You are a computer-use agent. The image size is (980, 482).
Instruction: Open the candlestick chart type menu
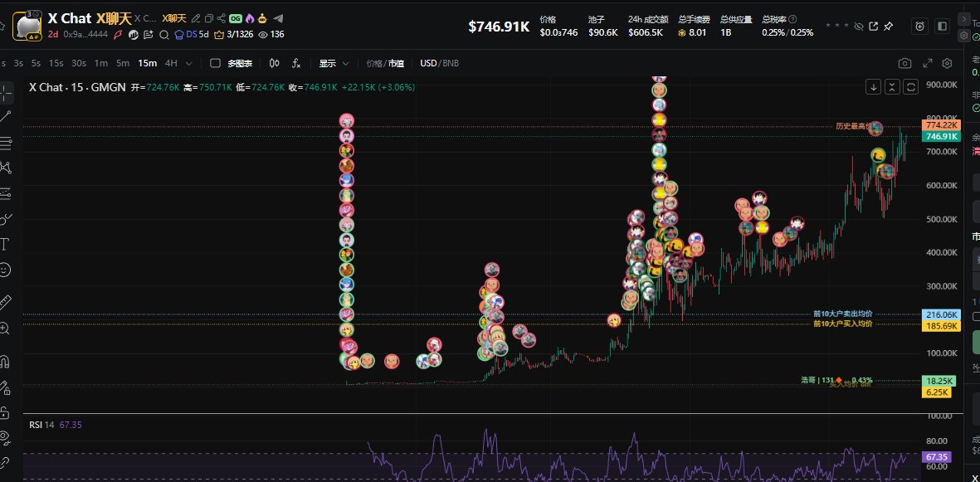point(275,63)
